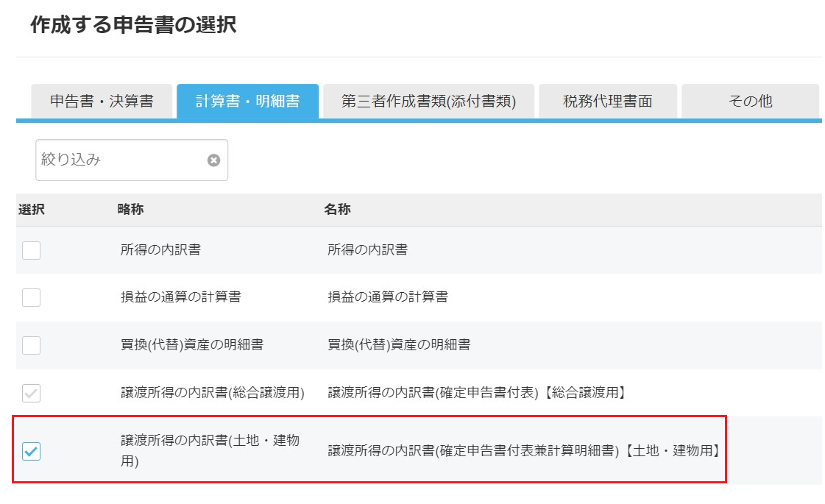
Task: Click the 損益の通算の計算書 name cell
Action: point(388,298)
